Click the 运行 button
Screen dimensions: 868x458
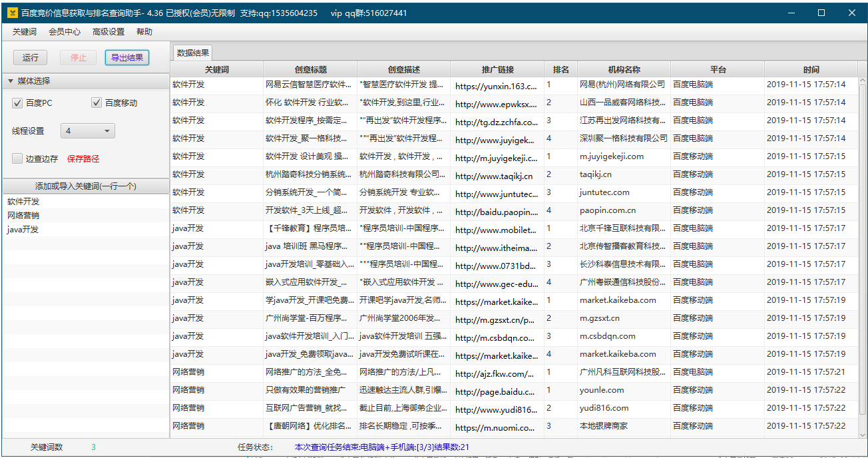tap(31, 58)
